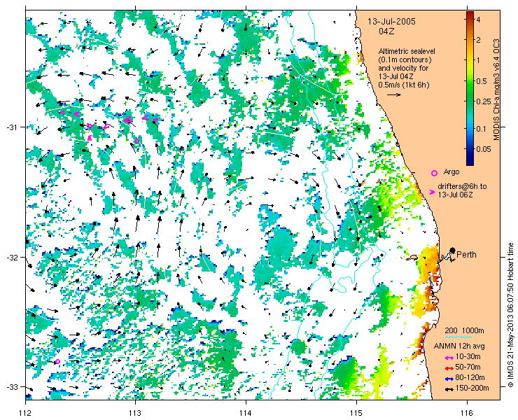Click the x-axis label 114

coord(246,413)
